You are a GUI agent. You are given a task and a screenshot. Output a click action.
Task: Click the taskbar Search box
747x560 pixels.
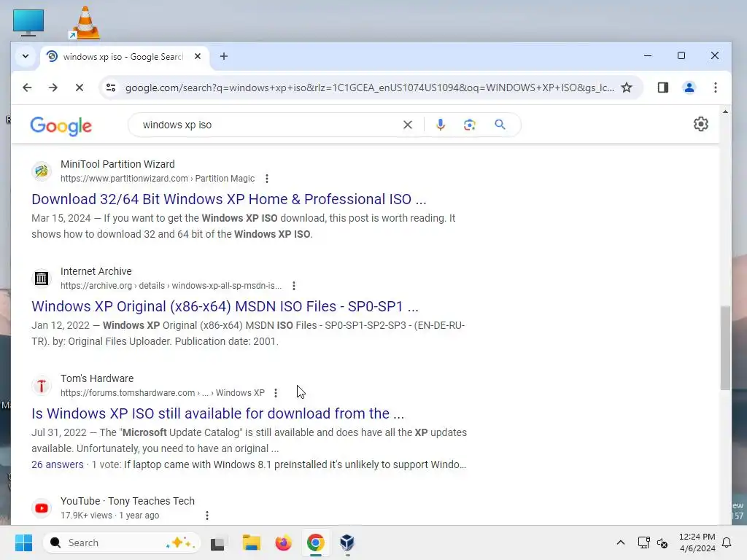pos(122,542)
